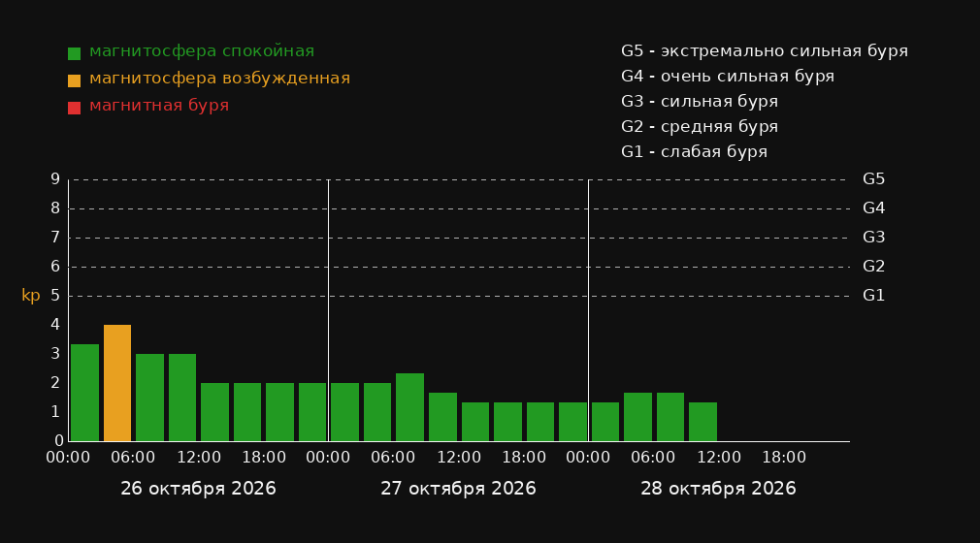980x543 pixels.
Task: Click the red legend square for magnetic storm
Action: pyautogui.click(x=74, y=108)
